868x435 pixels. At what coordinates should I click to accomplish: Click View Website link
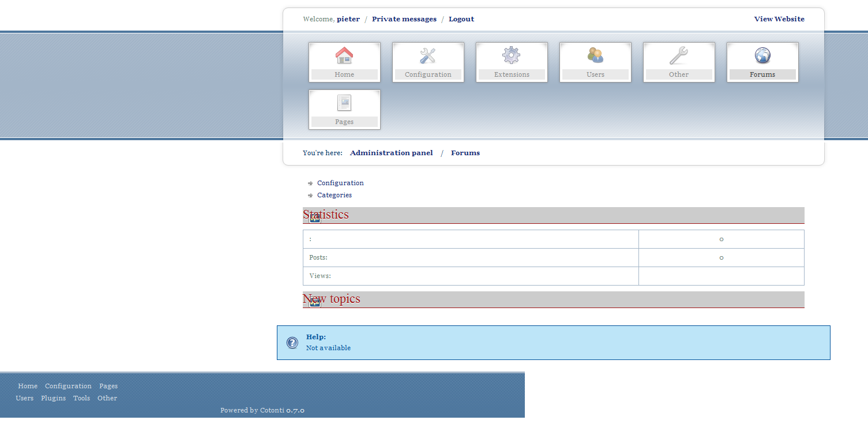coord(779,19)
